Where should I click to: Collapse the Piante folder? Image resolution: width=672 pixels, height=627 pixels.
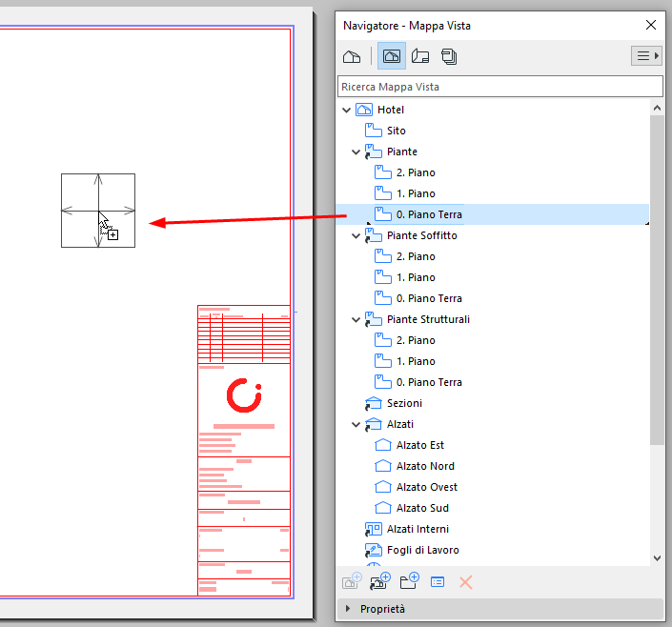[x=356, y=152]
